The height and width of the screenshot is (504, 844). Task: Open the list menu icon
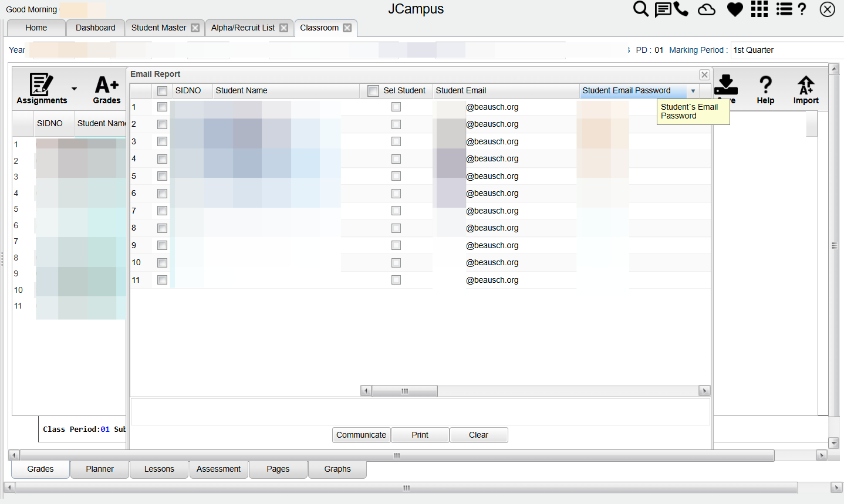point(784,9)
